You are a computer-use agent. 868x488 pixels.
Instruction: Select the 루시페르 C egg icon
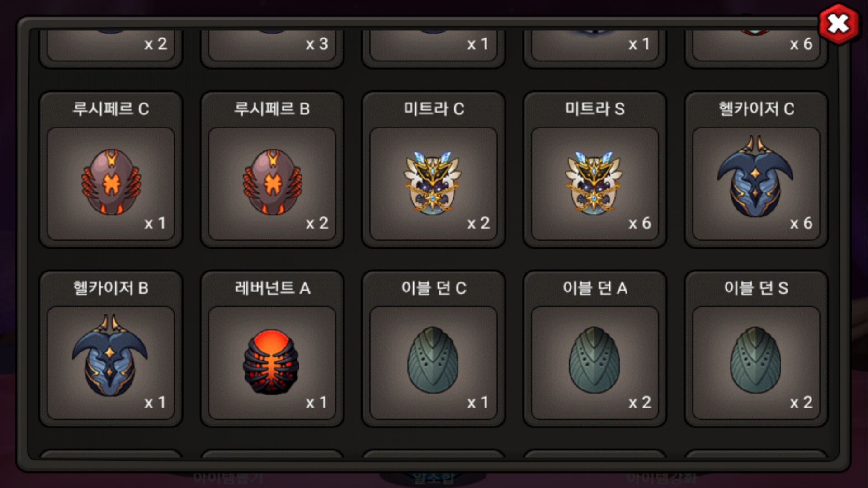tap(111, 182)
